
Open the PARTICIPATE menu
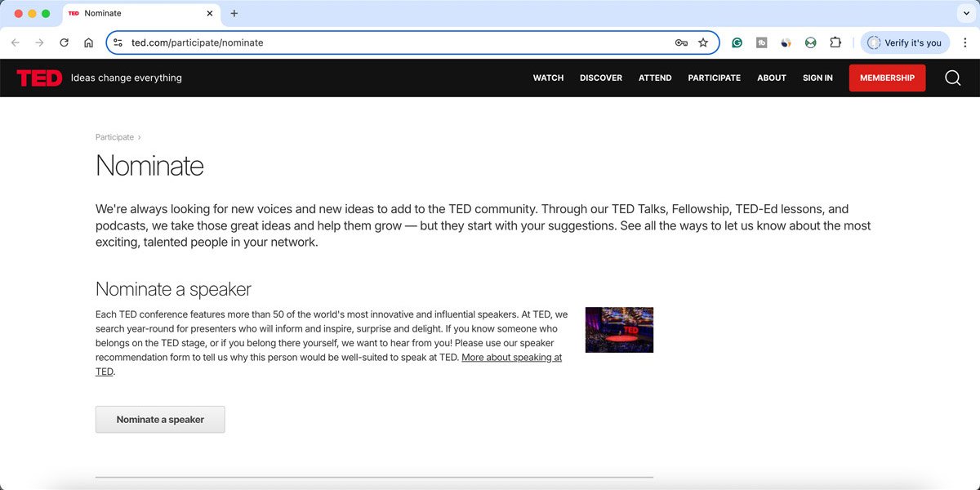click(x=714, y=78)
